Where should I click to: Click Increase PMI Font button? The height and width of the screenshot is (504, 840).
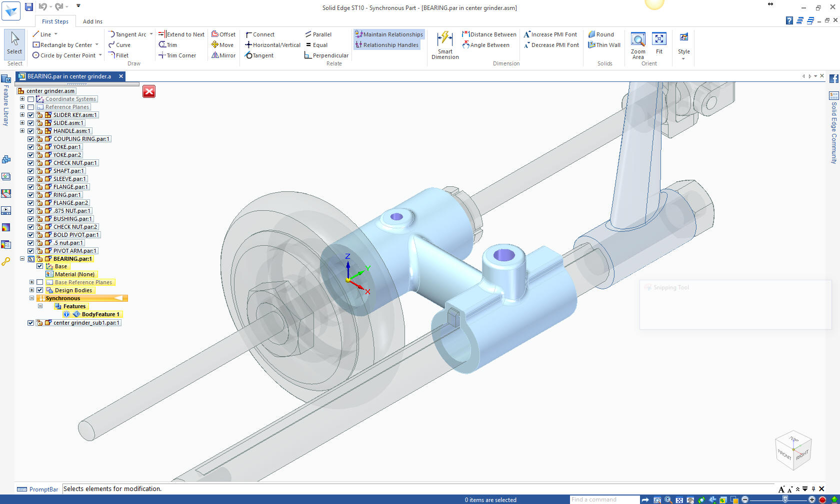click(550, 34)
